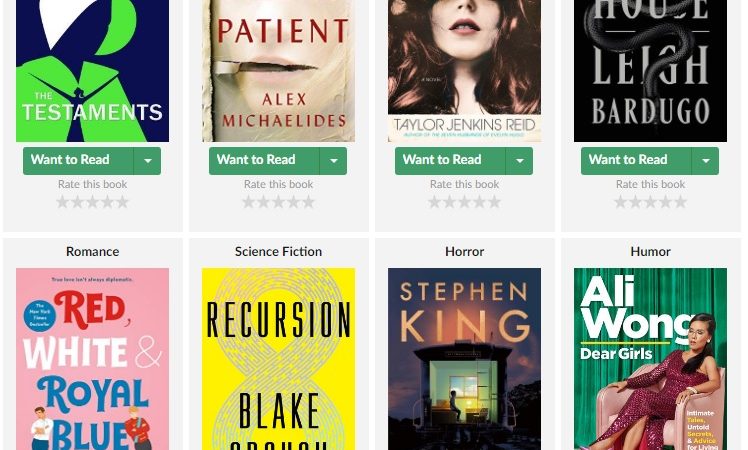Screen dimensions: 748x450
Task: Rate Leigh Bardugo book five stars
Action: pos(681,202)
